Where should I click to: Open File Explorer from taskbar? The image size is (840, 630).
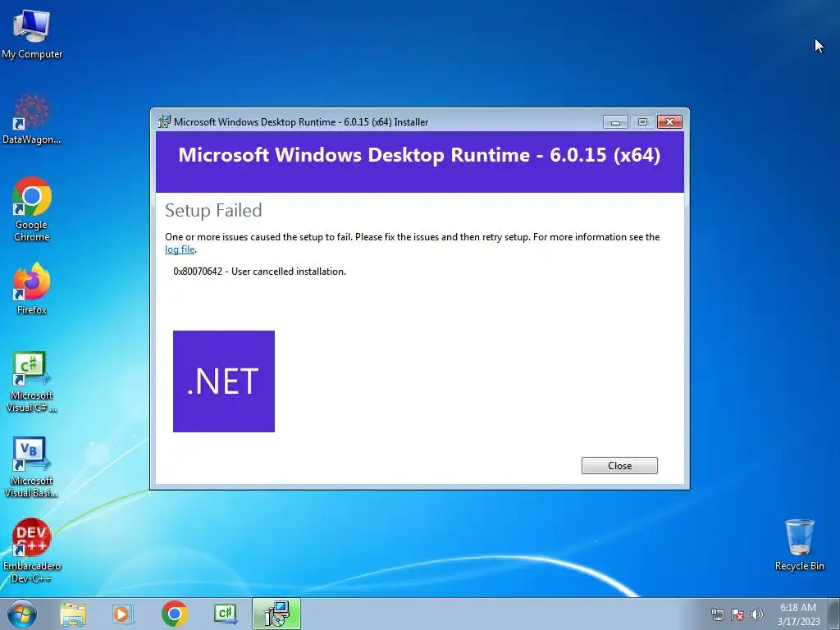point(73,614)
